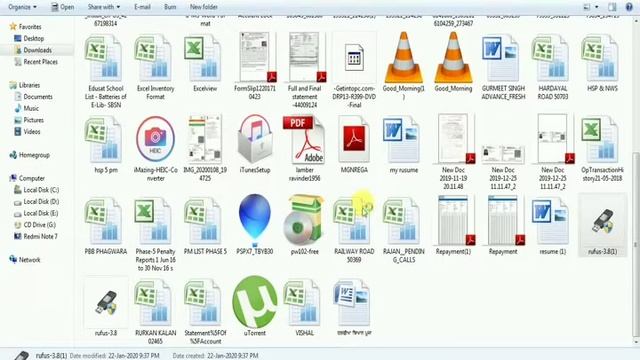Toggle the preview pane button
The height and width of the screenshot is (360, 640).
pos(612,7)
